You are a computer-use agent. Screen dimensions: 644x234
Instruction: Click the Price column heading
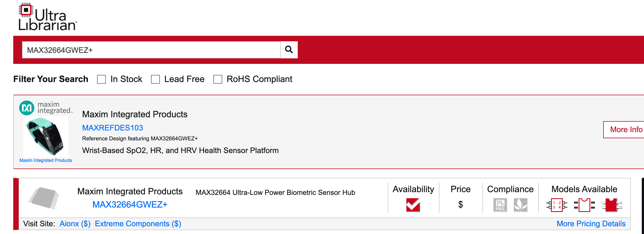pos(460,189)
